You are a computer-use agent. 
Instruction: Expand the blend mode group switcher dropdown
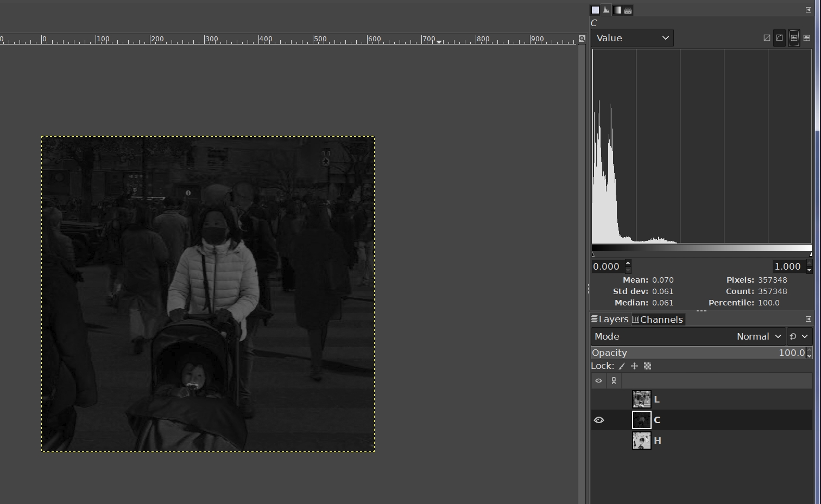pyautogui.click(x=799, y=336)
